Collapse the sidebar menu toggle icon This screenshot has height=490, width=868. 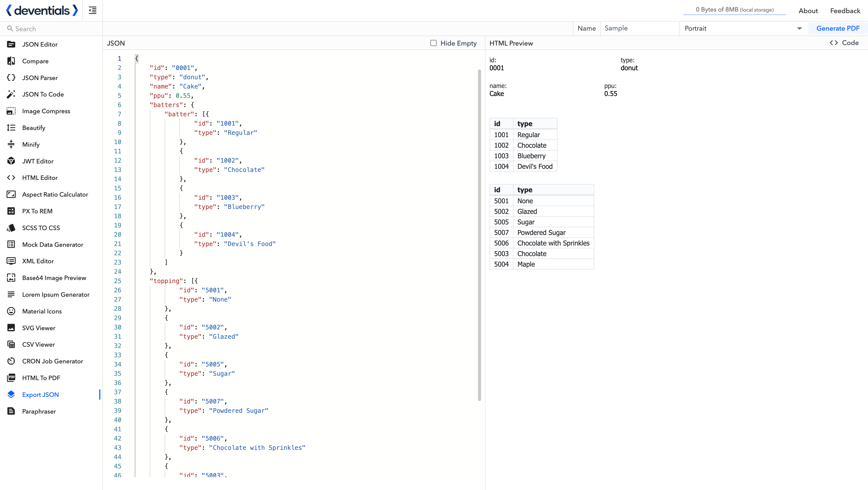pyautogui.click(x=93, y=11)
